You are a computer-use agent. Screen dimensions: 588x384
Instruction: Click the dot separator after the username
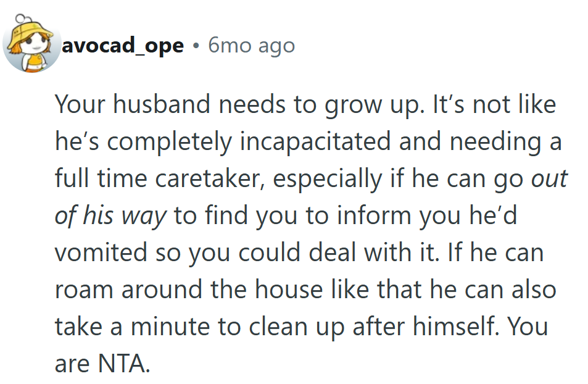[x=196, y=46]
